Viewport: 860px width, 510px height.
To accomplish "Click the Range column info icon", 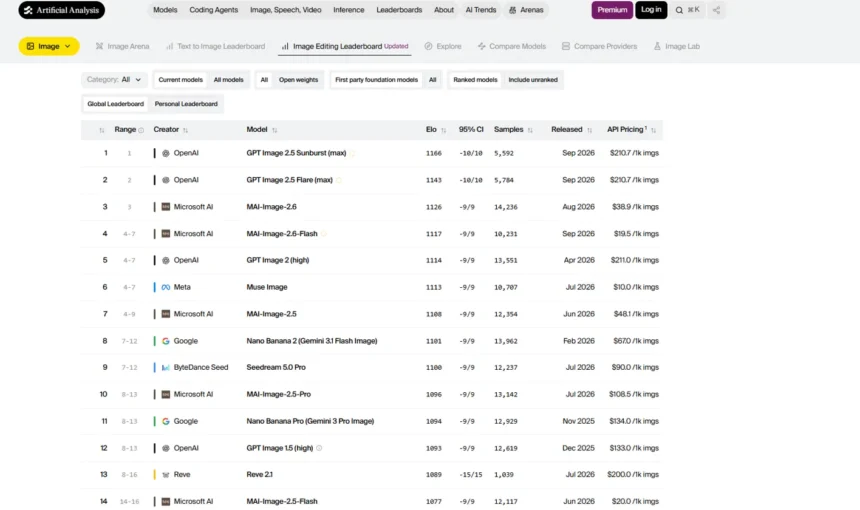I will pos(141,130).
